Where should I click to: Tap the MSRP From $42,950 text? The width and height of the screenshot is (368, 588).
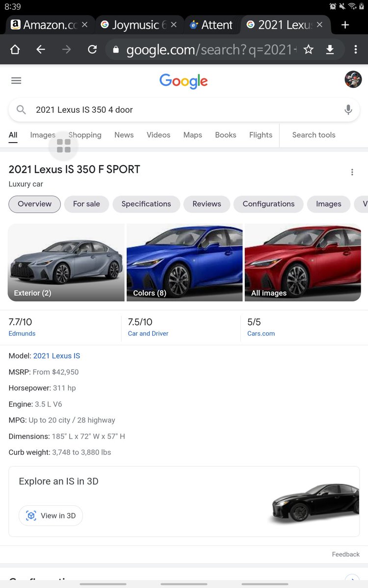point(44,372)
